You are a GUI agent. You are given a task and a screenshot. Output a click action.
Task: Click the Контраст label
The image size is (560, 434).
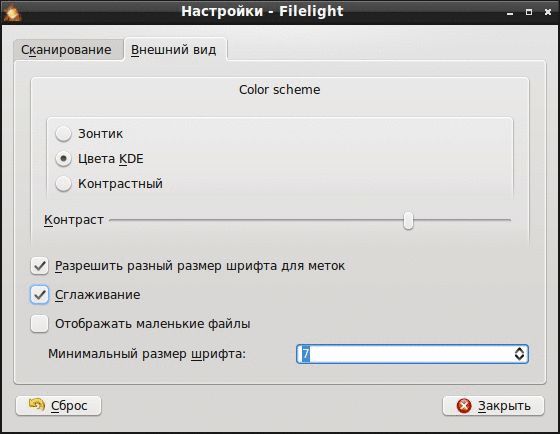(x=74, y=220)
